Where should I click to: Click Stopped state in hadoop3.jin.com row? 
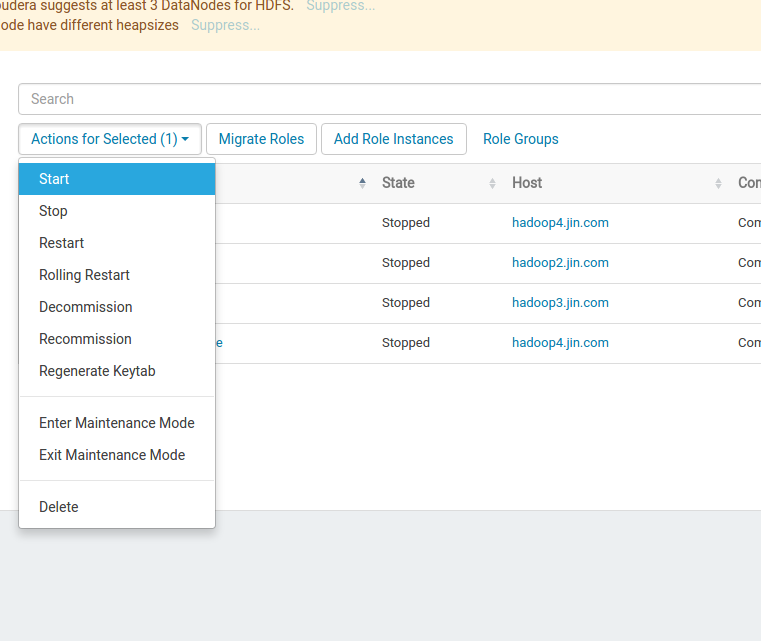pos(406,303)
